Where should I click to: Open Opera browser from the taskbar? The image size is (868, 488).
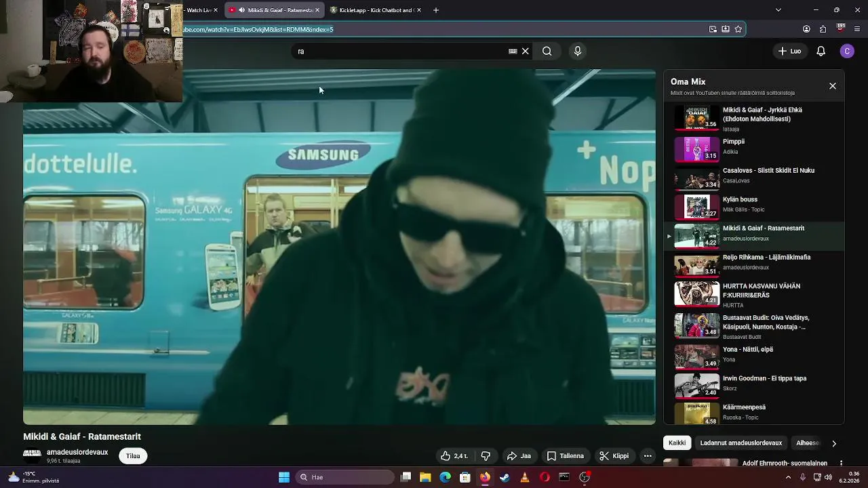(x=545, y=477)
